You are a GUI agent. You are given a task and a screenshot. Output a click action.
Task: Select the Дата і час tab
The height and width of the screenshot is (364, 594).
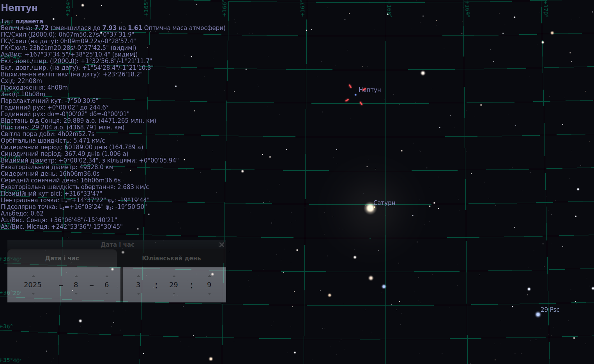pyautogui.click(x=62, y=258)
